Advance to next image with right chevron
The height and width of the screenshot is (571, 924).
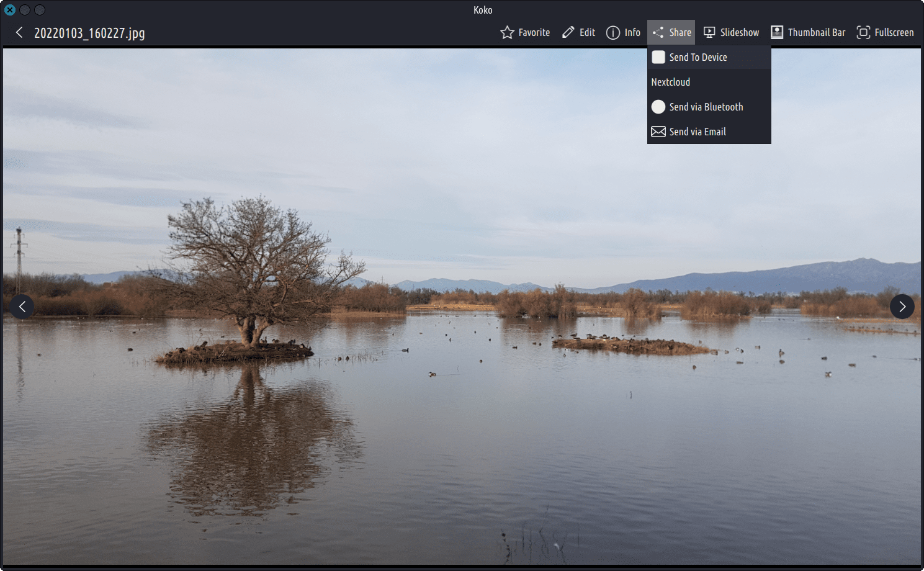pos(902,307)
